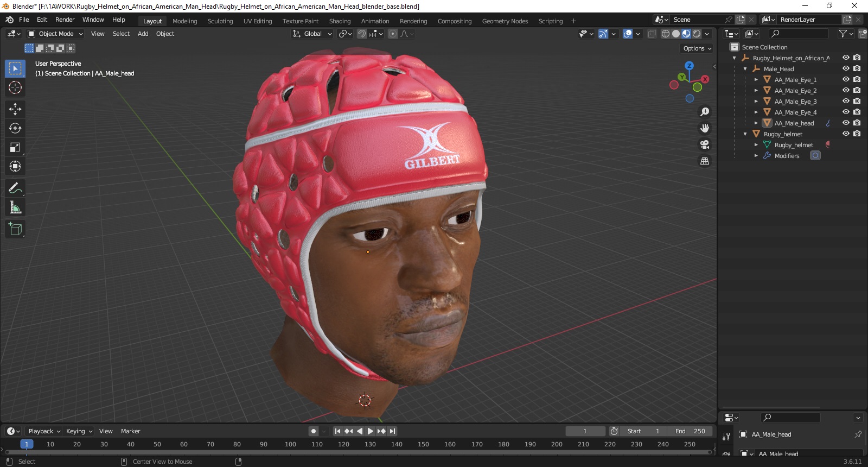Open the shading options dropdown arrow
This screenshot has width=868, height=467.
[x=707, y=34]
